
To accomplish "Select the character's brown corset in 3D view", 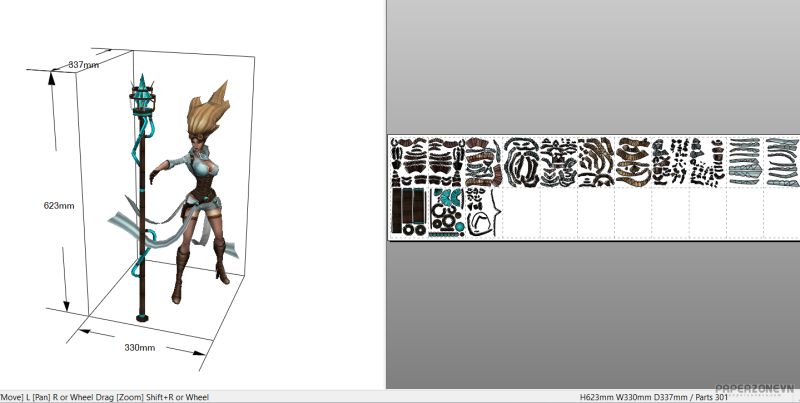I will coord(204,186).
